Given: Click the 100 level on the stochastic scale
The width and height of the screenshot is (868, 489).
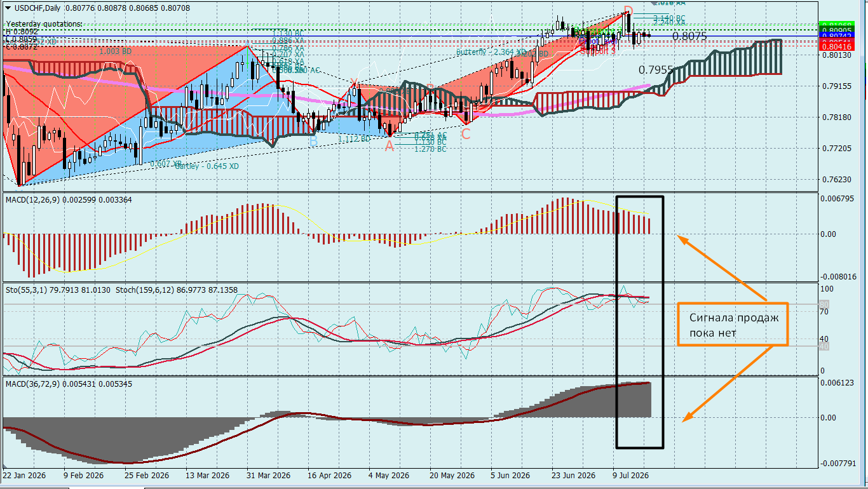Looking at the screenshot, I should pyautogui.click(x=827, y=290).
